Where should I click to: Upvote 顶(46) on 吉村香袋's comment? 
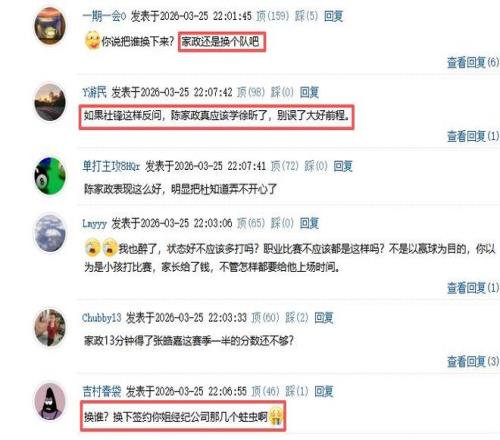click(265, 391)
